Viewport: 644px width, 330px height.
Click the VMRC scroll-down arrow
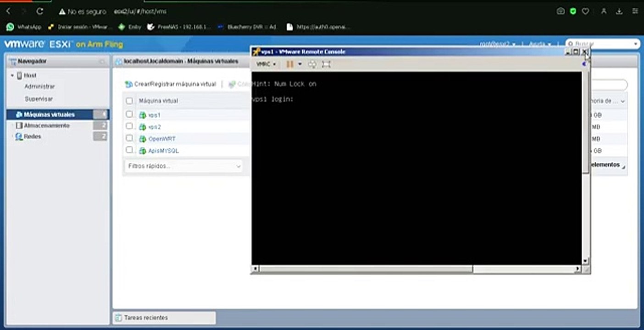pos(585,261)
